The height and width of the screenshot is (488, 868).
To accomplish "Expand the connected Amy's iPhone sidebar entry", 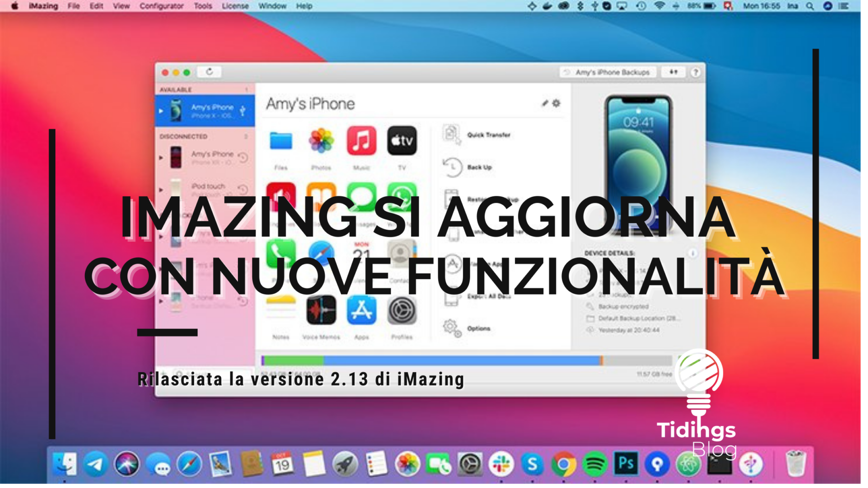I will 162,112.
